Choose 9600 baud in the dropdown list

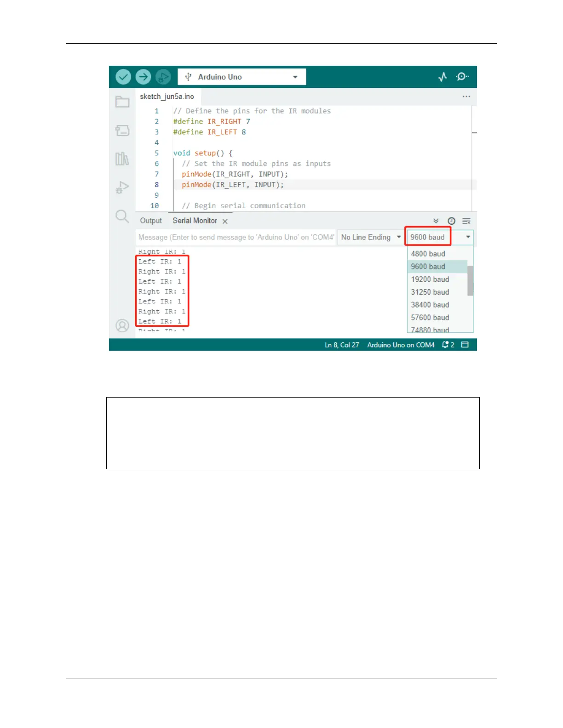pyautogui.click(x=437, y=267)
